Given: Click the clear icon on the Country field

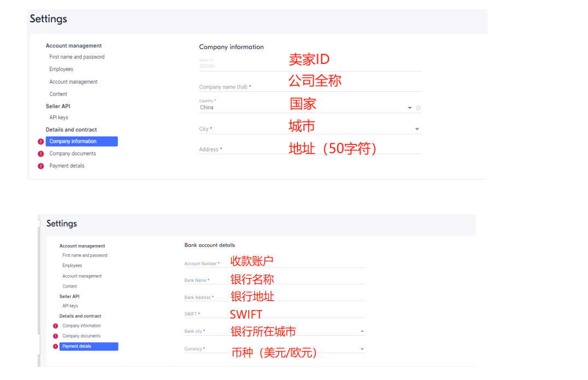Looking at the screenshot, I should click(x=420, y=107).
